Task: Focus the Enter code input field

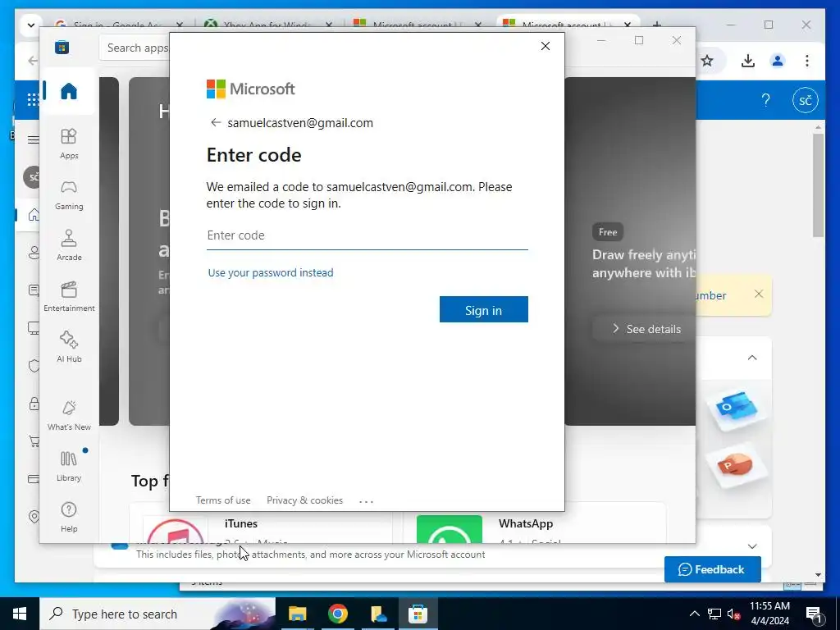Action: (x=367, y=235)
